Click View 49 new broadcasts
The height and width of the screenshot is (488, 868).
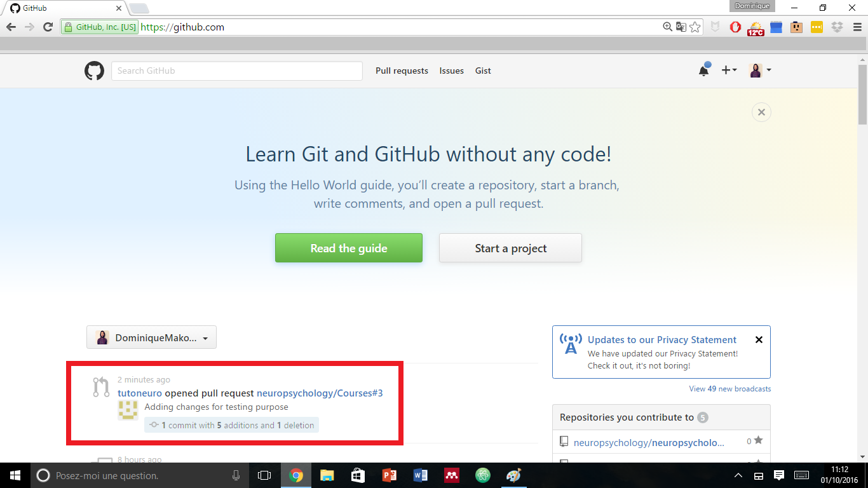coord(730,389)
